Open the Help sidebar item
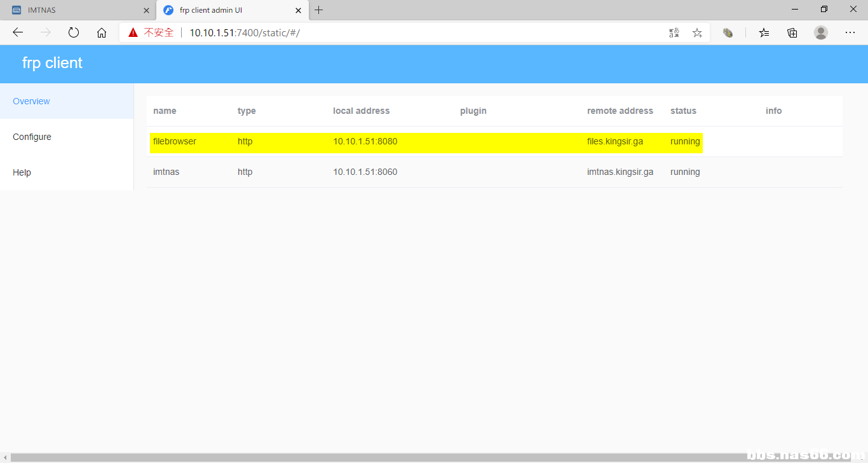This screenshot has width=868, height=463. [67, 172]
